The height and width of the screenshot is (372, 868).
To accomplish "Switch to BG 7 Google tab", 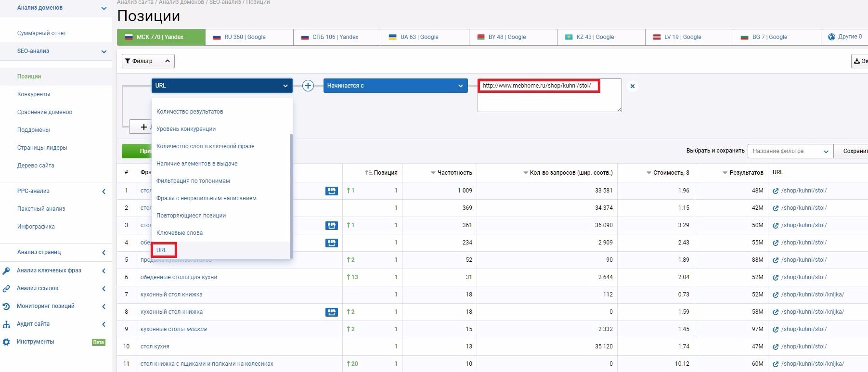I will point(777,37).
